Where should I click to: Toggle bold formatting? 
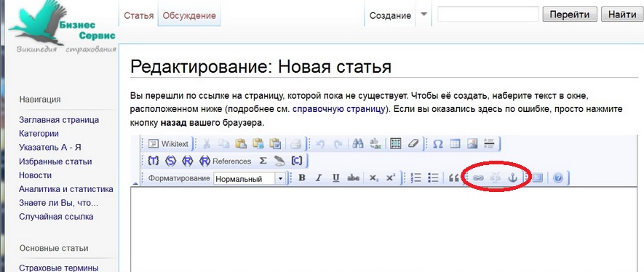coord(302,178)
